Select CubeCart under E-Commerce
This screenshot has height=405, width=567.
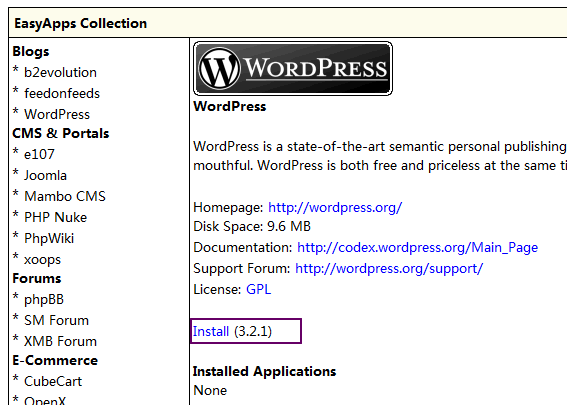click(x=53, y=381)
